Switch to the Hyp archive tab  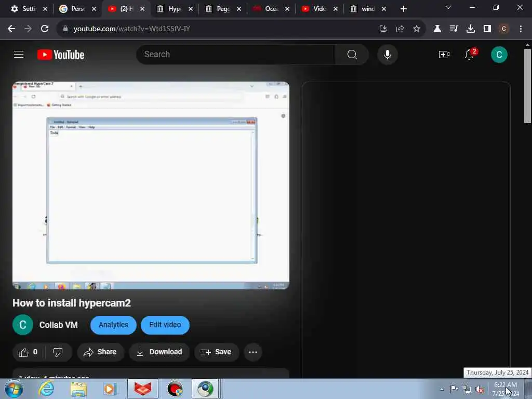[x=169, y=9]
